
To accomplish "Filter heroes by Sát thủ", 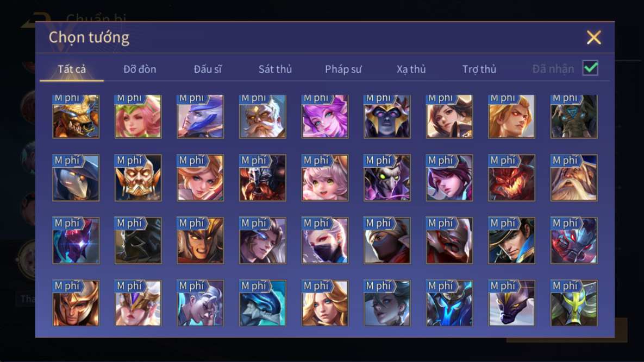I will [x=275, y=69].
